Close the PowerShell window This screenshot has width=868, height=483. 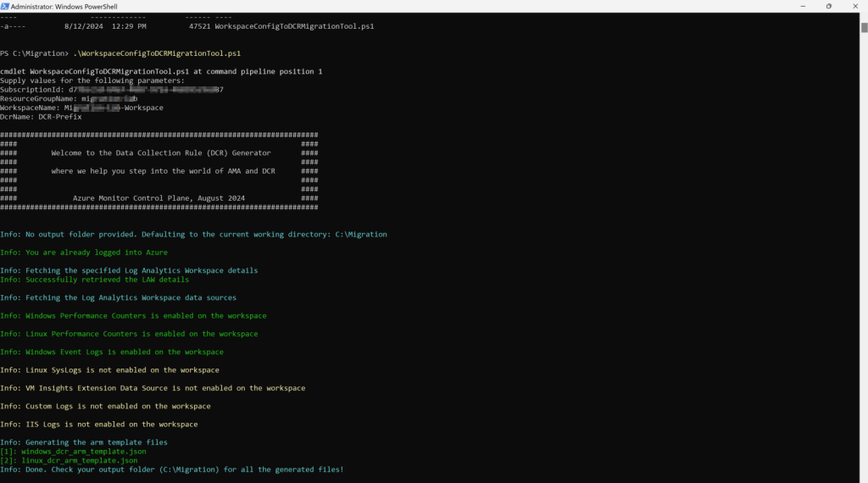click(854, 6)
